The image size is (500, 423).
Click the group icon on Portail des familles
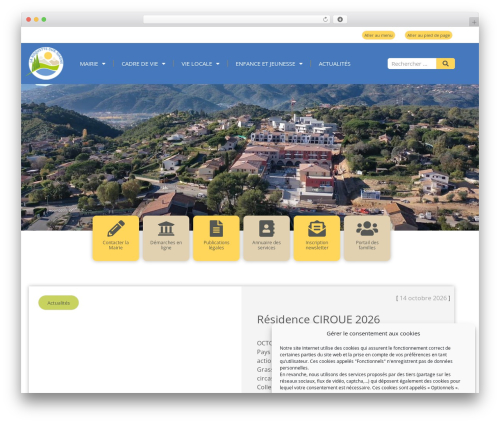click(367, 229)
